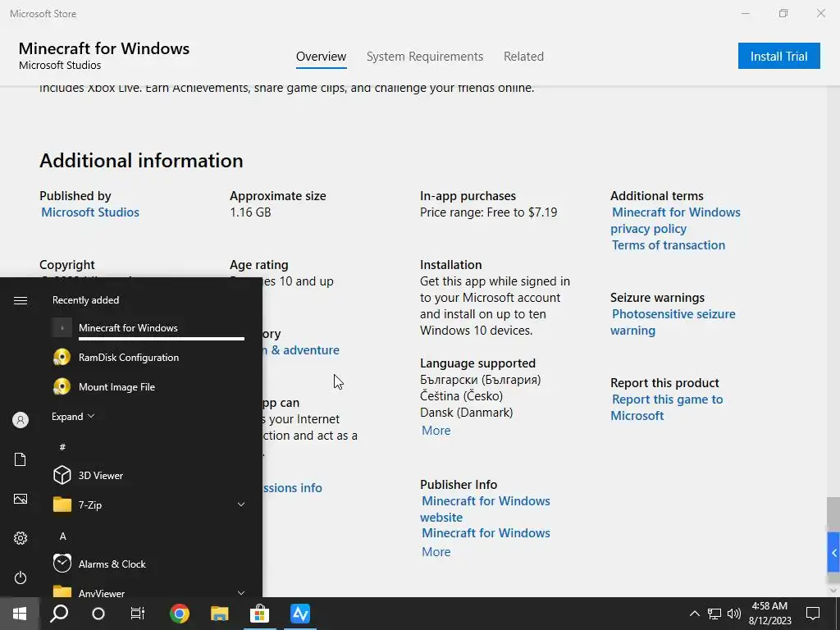This screenshot has height=630, width=840.
Task: Open the user account icon in Start menu
Action: 21,420
